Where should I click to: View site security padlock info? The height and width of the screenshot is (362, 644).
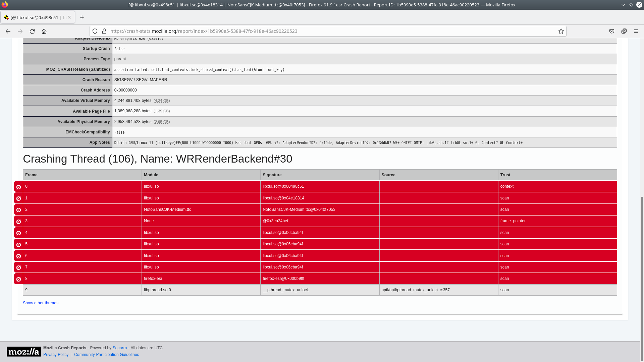(x=104, y=31)
